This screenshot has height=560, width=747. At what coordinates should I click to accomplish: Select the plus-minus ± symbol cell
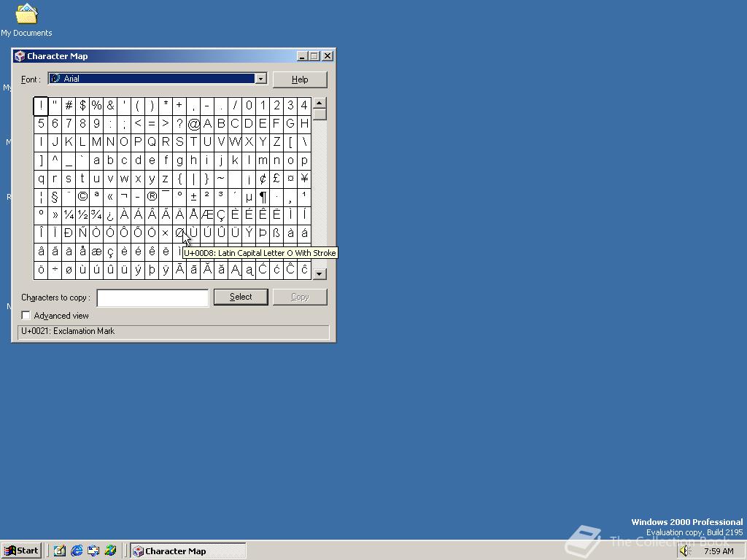click(193, 197)
